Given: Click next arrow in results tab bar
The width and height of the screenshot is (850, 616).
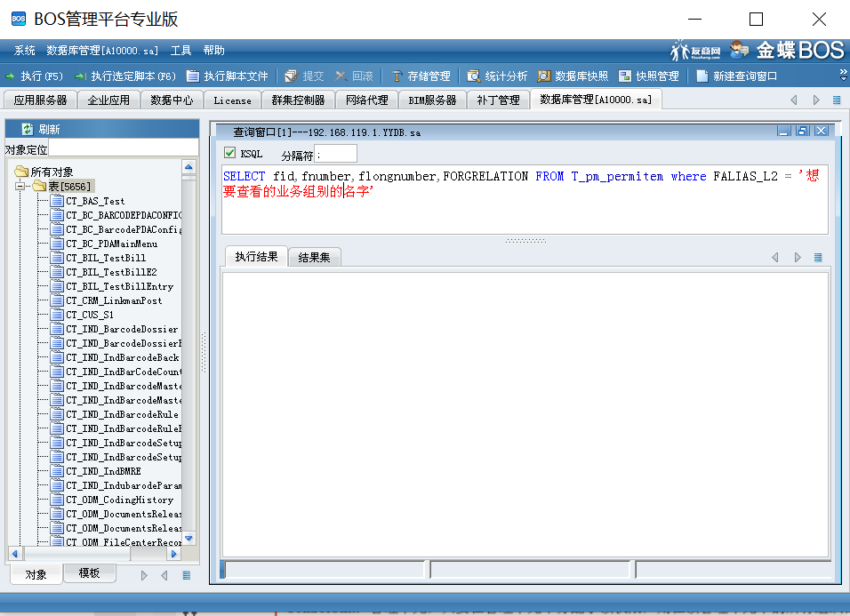Looking at the screenshot, I should pos(798,258).
